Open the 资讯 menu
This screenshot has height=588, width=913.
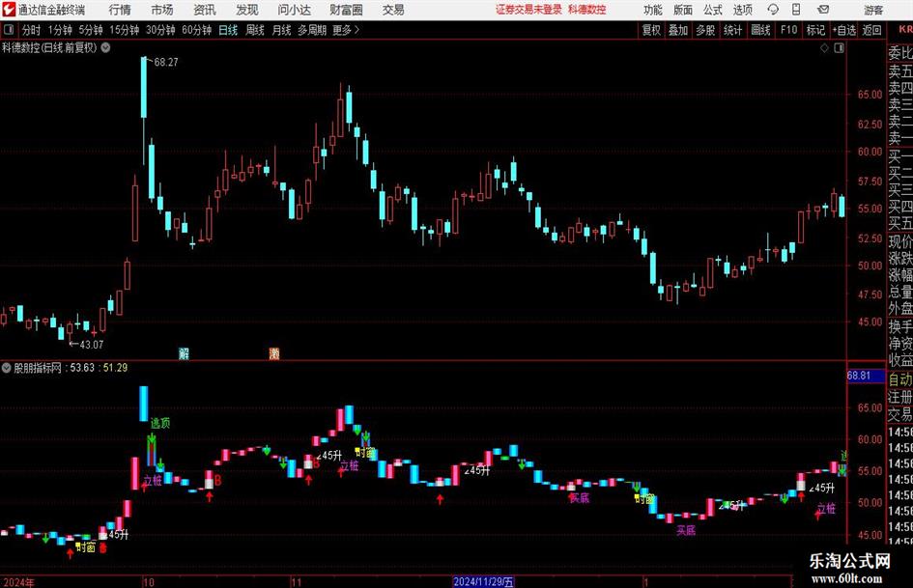[x=205, y=10]
